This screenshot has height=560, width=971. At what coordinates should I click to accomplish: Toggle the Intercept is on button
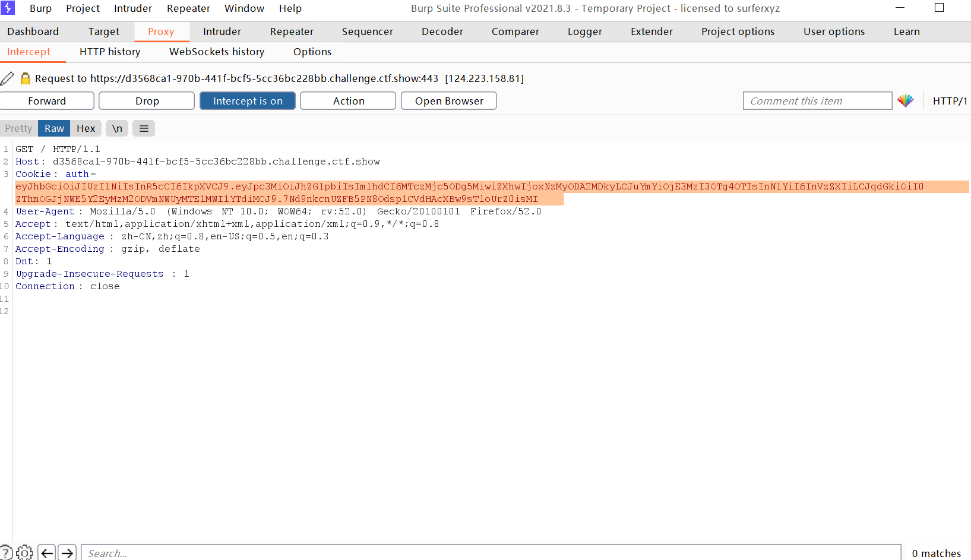click(x=248, y=101)
